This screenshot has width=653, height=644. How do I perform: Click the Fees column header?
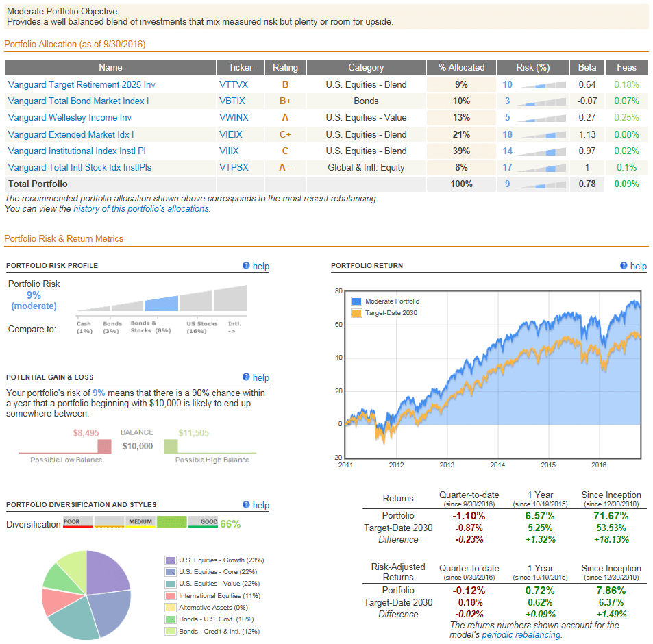(x=626, y=67)
